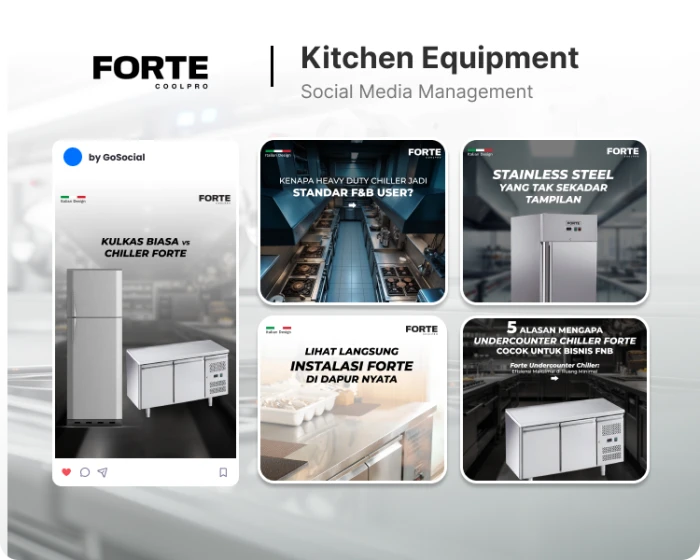Like the post with the heart icon

tap(67, 472)
